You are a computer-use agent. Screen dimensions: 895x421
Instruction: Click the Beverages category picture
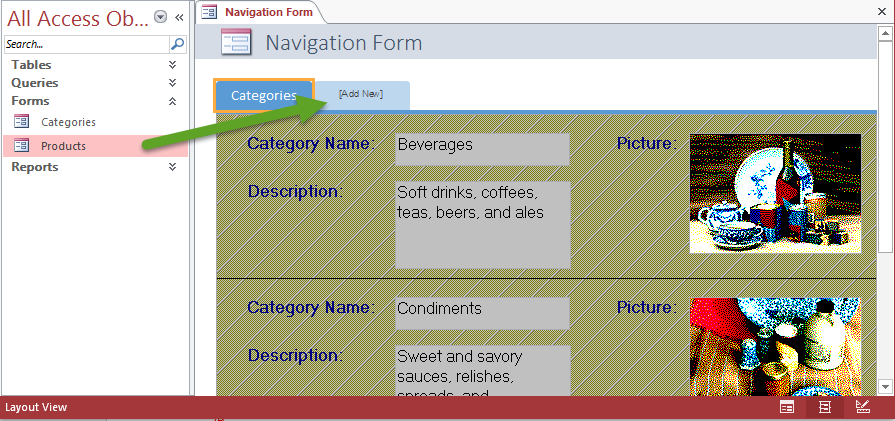(x=775, y=193)
